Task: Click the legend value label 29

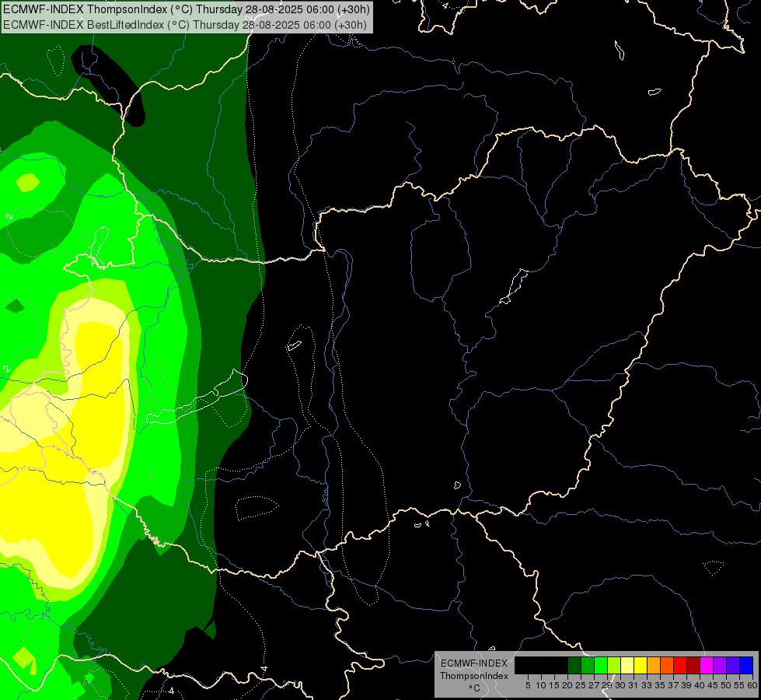Action: pos(607,685)
